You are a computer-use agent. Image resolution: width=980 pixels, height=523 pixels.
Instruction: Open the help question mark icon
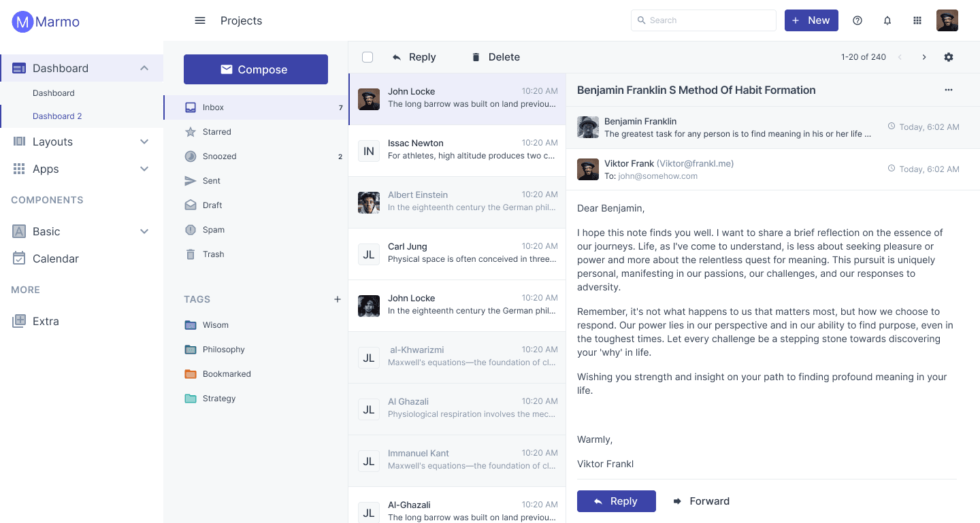click(857, 20)
